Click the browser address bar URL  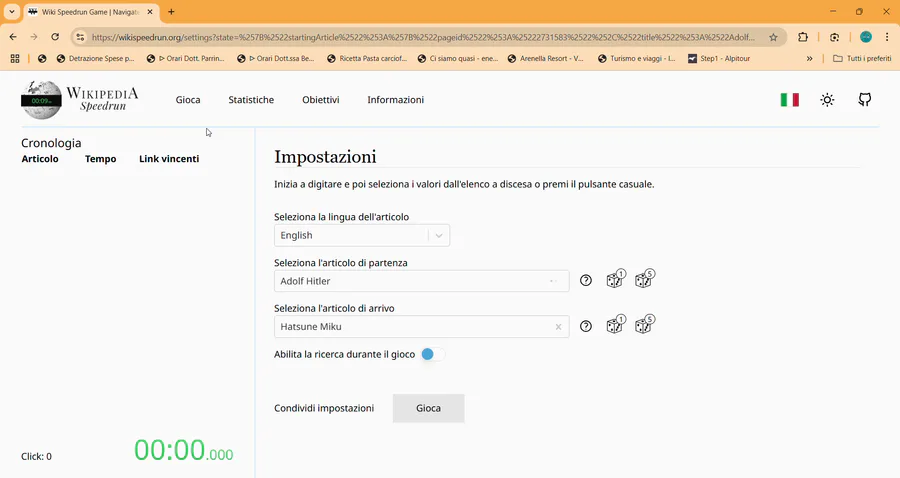(423, 37)
